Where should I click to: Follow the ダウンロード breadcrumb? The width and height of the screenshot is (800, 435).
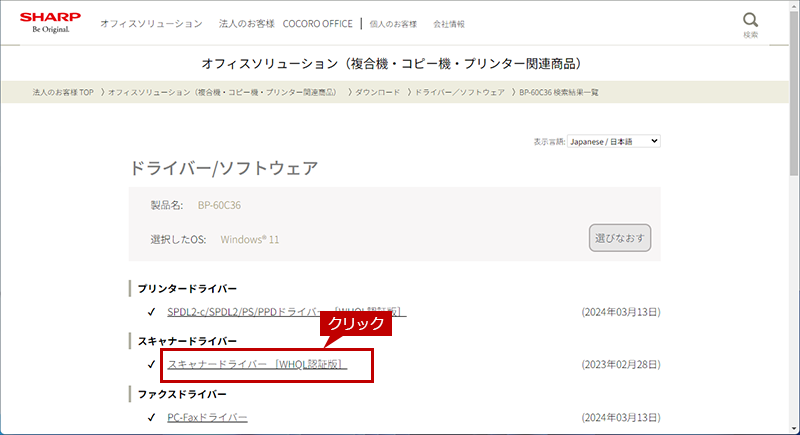[377, 92]
